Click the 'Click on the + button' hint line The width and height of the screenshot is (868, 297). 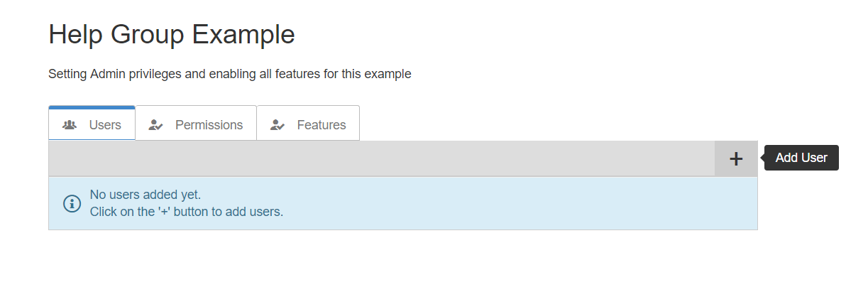[186, 212]
